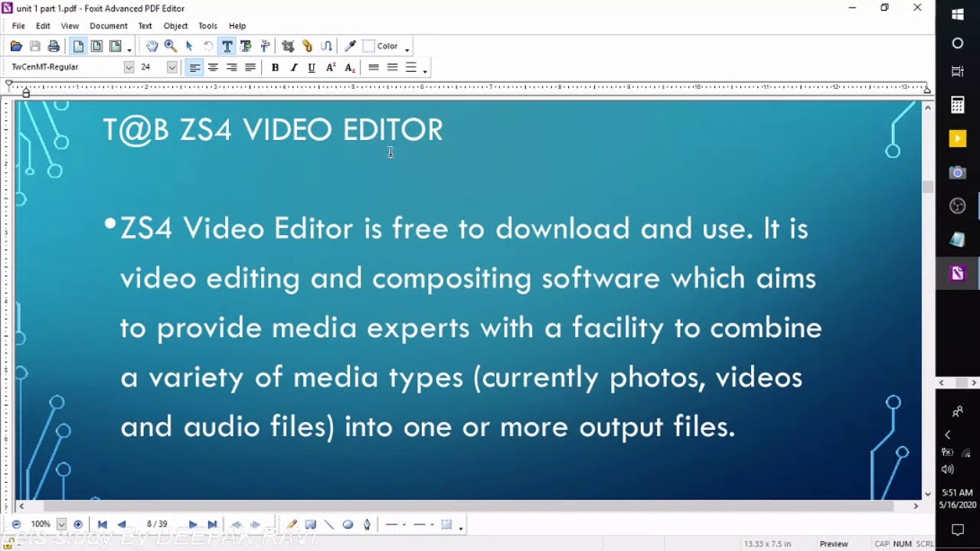Open the Edit menu
This screenshot has height=551, width=980.
coord(43,26)
